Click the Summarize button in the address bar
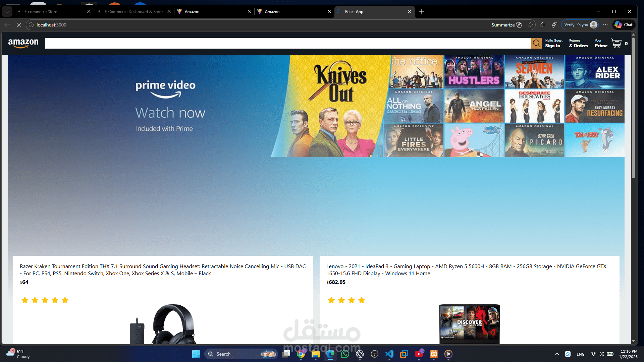Viewport: 644px width, 362px height. (506, 25)
